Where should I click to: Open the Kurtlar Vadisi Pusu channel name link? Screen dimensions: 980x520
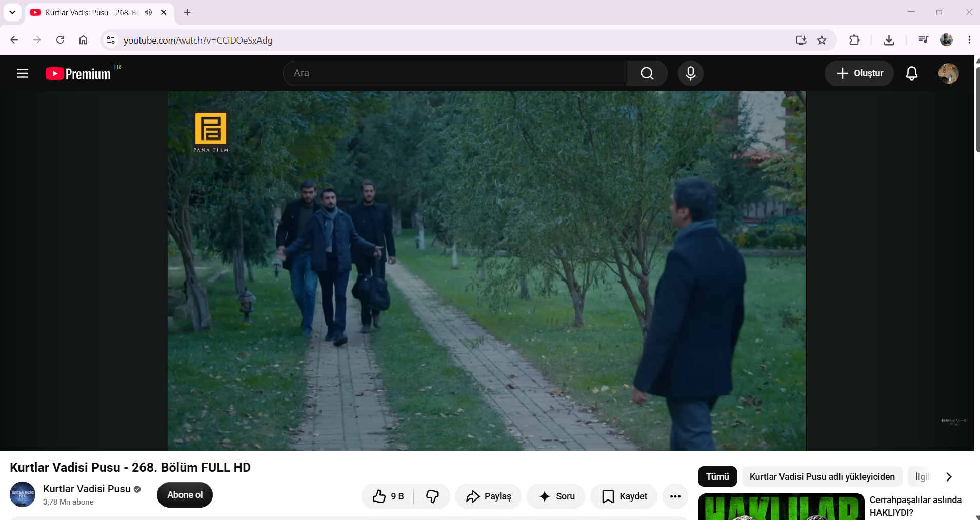click(x=87, y=489)
